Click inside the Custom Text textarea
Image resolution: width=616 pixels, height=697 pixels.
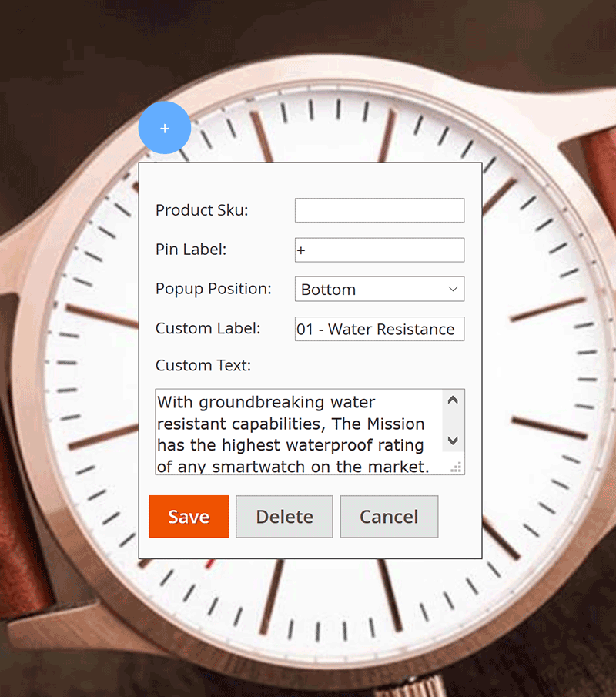[x=299, y=432]
